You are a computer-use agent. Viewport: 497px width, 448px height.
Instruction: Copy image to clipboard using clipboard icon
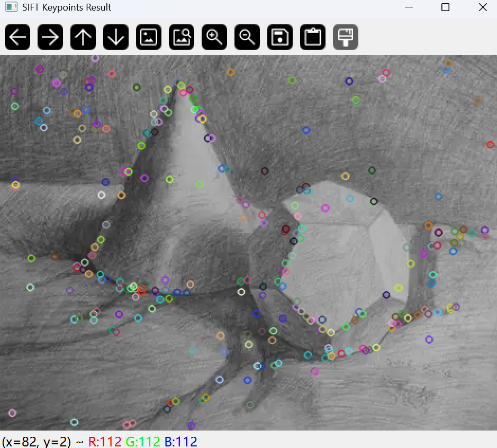pos(313,37)
